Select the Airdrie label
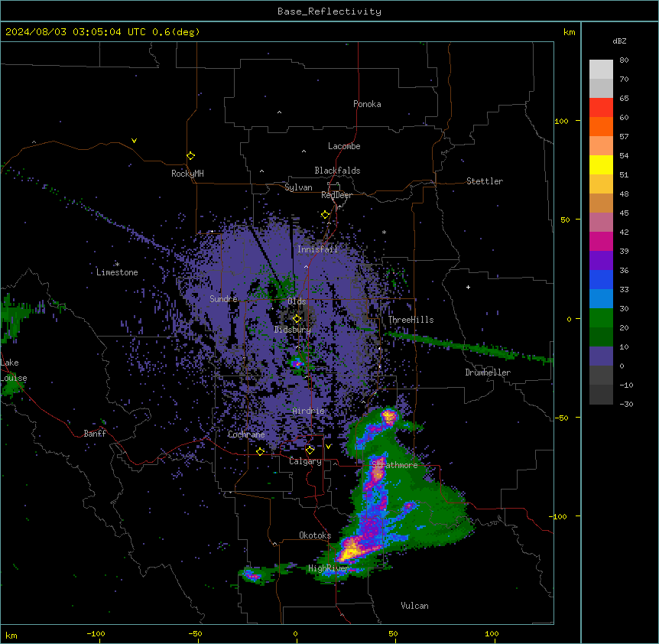Viewport: 659px width, 644px height. [x=309, y=411]
